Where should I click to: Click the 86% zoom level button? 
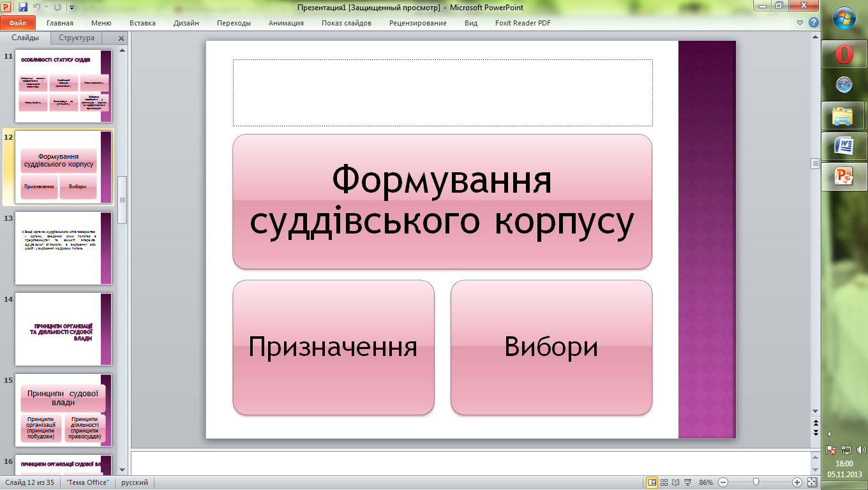point(706,482)
